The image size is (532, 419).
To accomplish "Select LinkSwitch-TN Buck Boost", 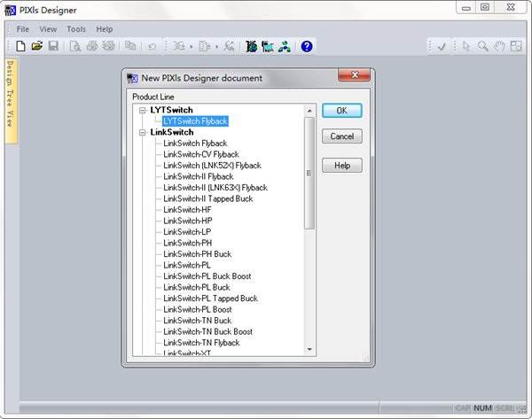I will [x=207, y=331].
